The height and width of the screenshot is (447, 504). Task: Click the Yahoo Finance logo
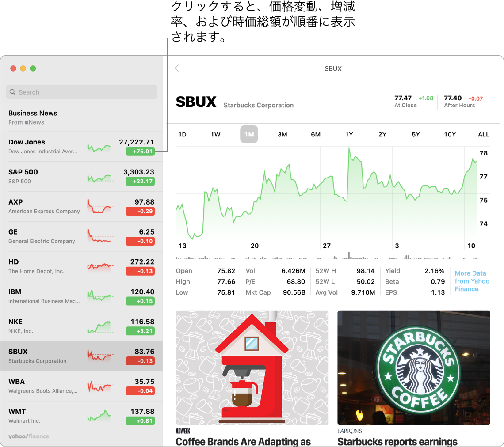click(x=28, y=436)
